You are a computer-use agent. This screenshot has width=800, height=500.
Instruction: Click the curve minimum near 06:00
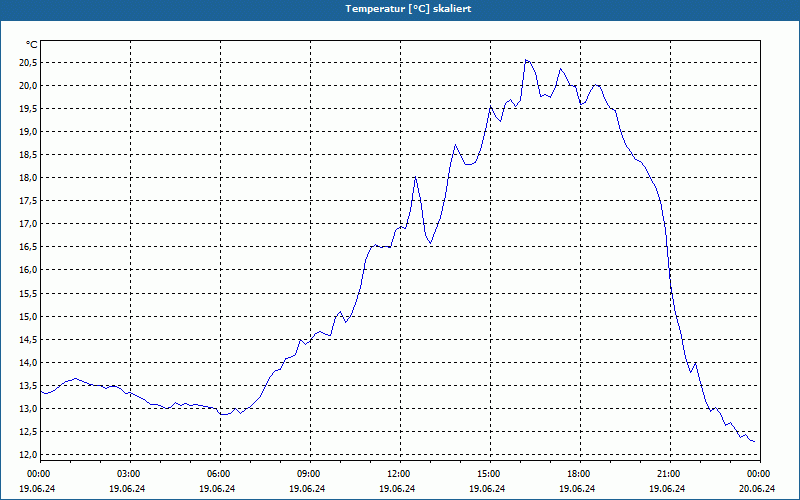(x=223, y=414)
